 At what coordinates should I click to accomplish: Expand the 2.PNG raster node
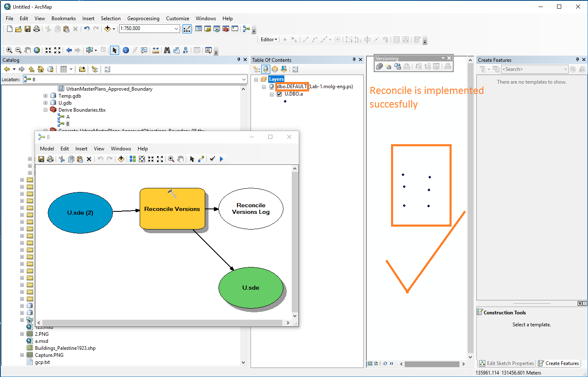pyautogui.click(x=22, y=334)
